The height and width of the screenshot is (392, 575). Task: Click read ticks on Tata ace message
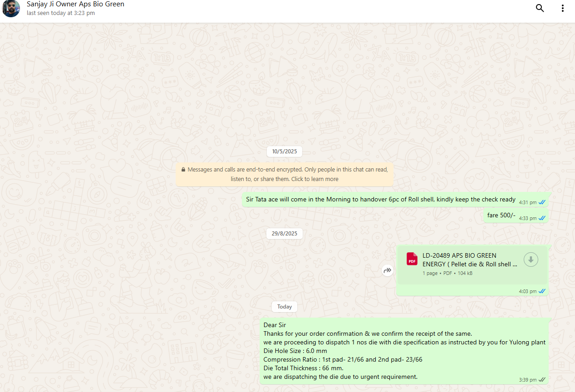pyautogui.click(x=542, y=202)
